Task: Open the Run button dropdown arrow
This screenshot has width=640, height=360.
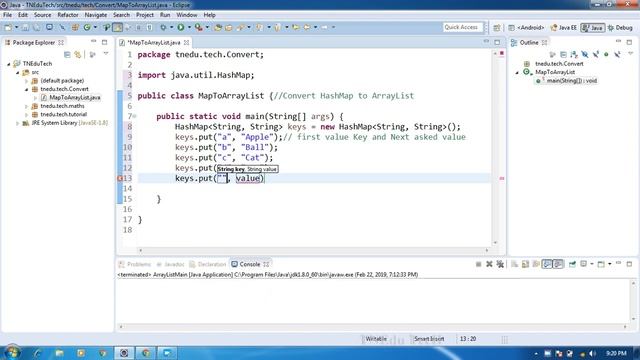Action: pos(189,27)
